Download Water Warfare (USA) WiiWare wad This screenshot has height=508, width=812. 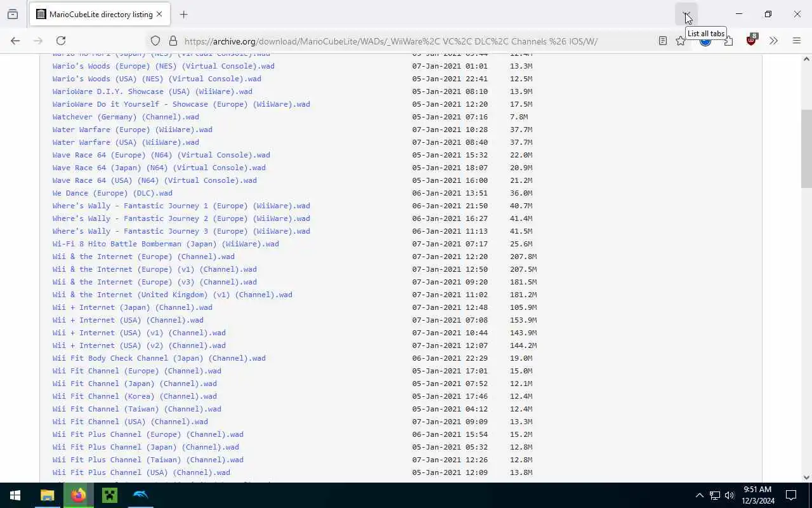click(126, 142)
